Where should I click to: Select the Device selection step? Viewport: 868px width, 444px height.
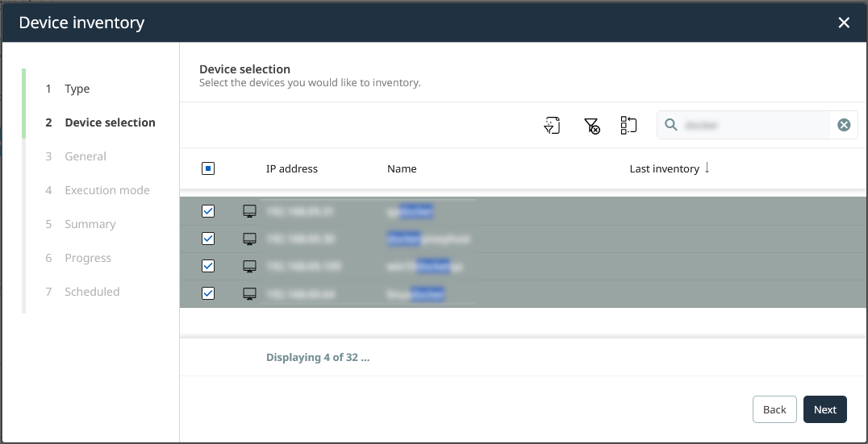pos(110,122)
